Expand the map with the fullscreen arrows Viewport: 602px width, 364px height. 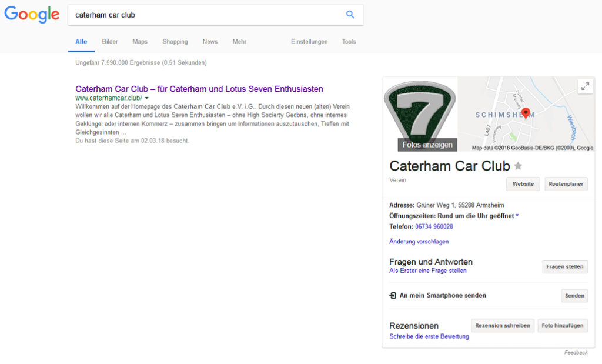pos(585,86)
